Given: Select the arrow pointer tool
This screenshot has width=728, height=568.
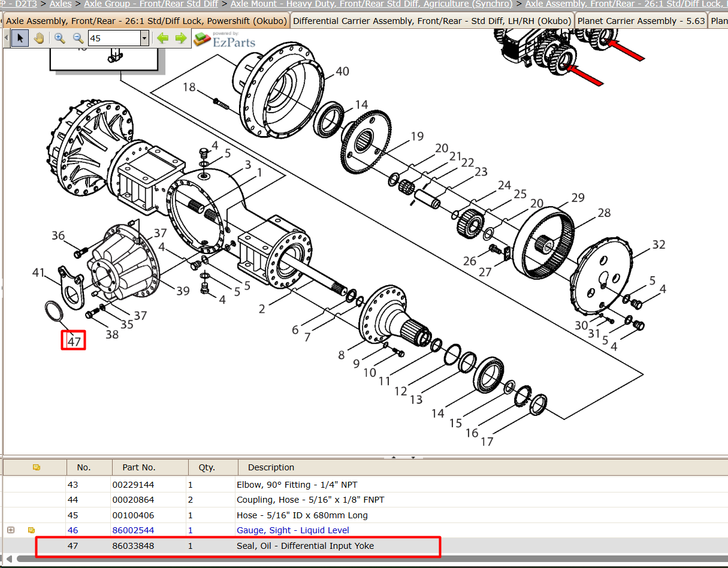Looking at the screenshot, I should coord(20,39).
